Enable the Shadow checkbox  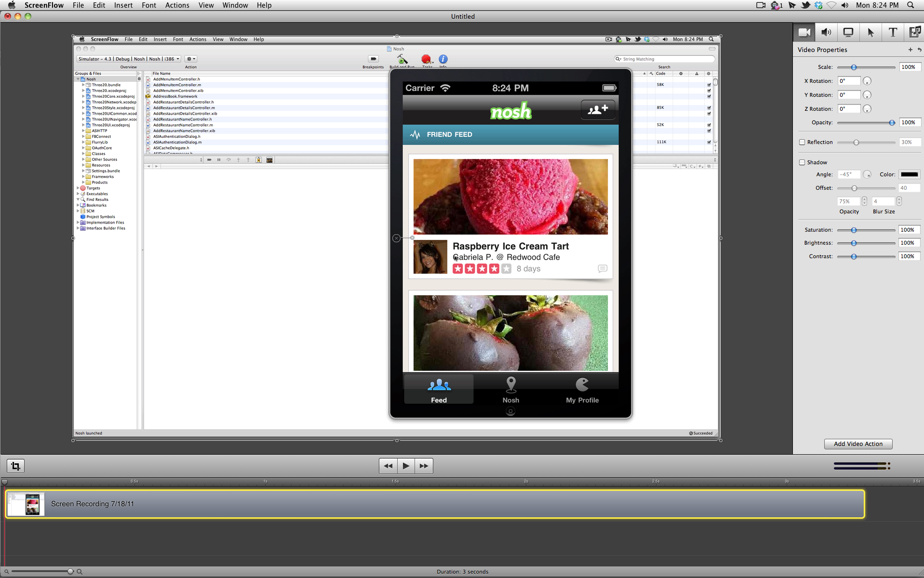pos(802,162)
